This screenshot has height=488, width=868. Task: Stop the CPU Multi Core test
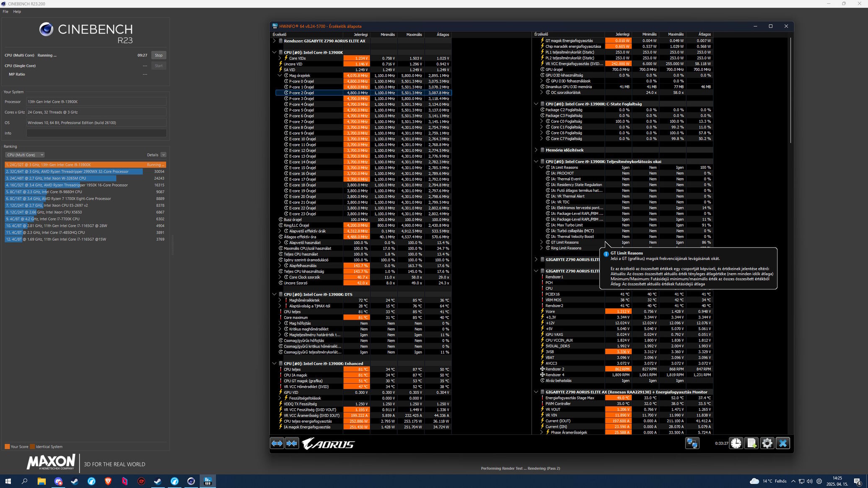(158, 55)
